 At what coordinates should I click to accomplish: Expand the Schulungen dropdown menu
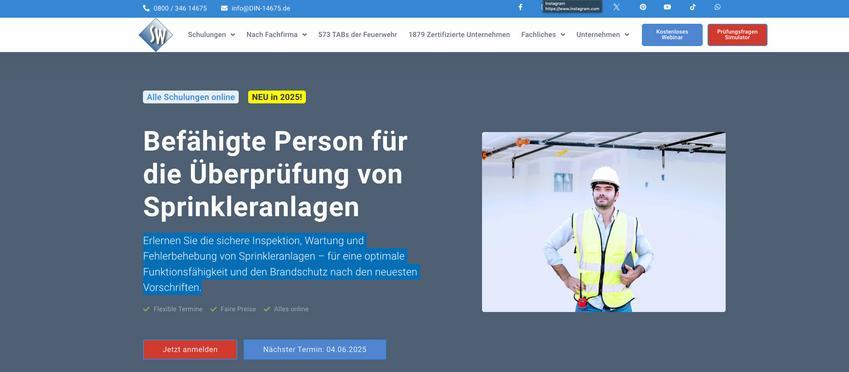pos(212,35)
